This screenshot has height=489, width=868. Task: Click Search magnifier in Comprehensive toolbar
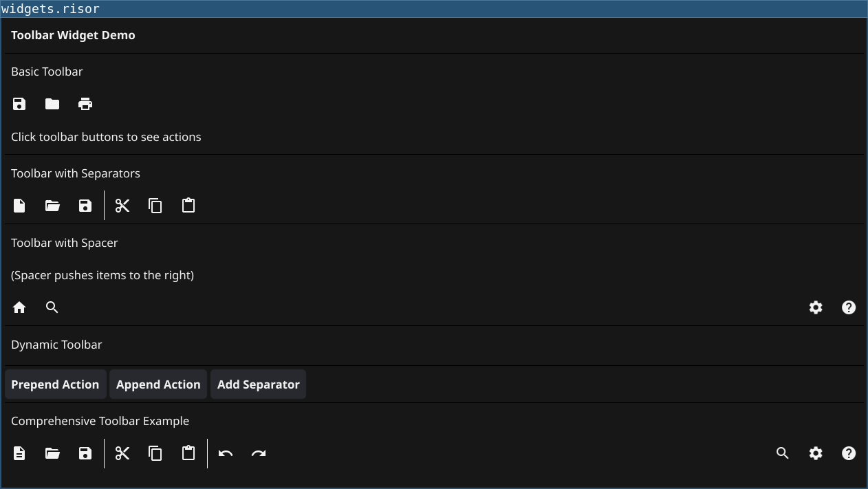(783, 453)
